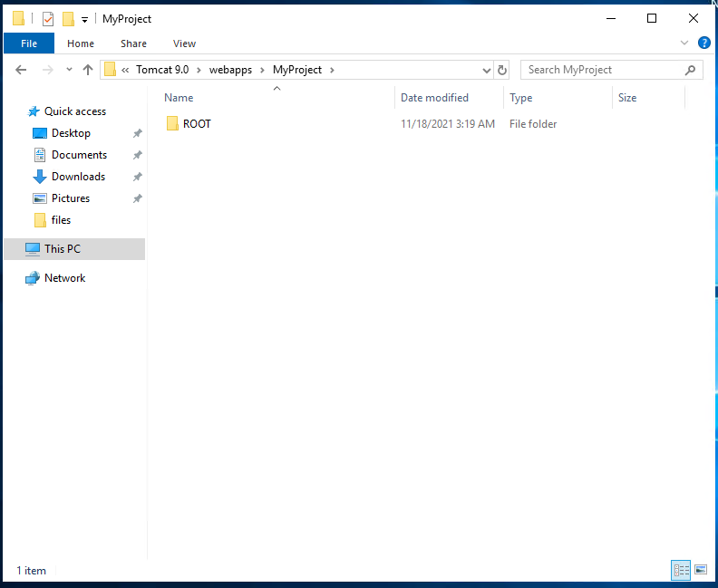Viewport: 718px width, 588px height.
Task: Sort by the Name column
Action: pyautogui.click(x=179, y=98)
